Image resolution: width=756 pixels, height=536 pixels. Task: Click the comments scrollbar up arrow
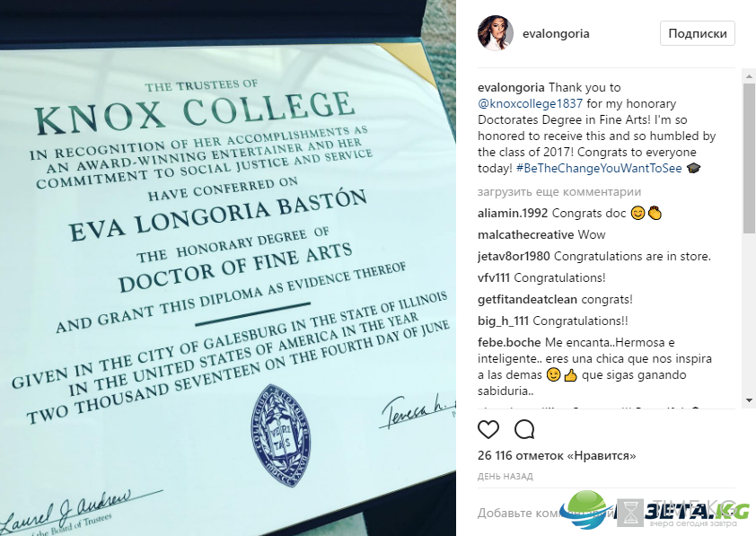click(x=749, y=76)
